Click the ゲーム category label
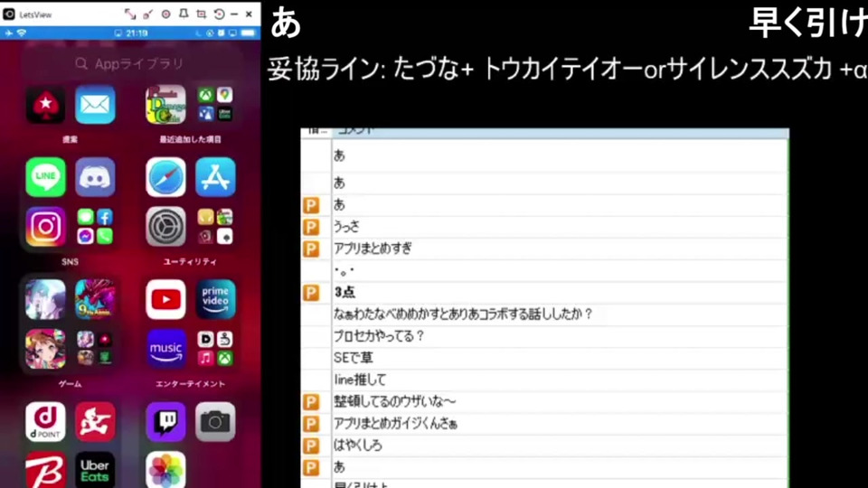This screenshot has height=488, width=868. tap(70, 384)
